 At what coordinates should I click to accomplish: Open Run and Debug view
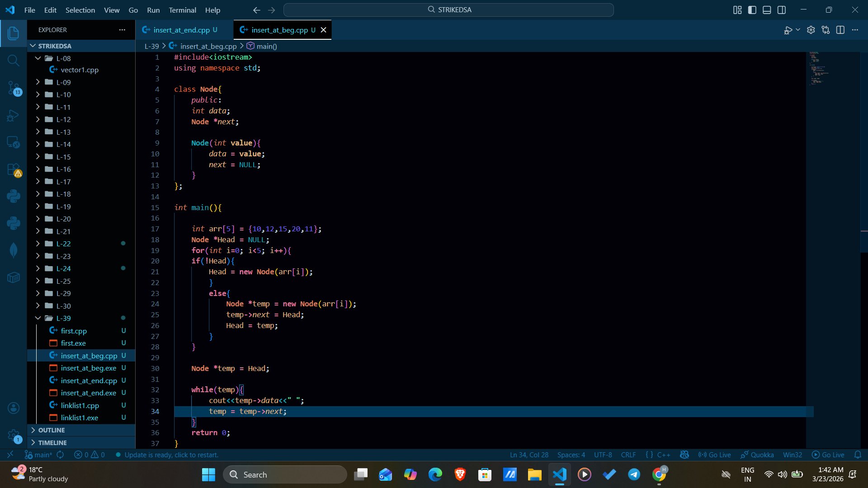point(14,116)
